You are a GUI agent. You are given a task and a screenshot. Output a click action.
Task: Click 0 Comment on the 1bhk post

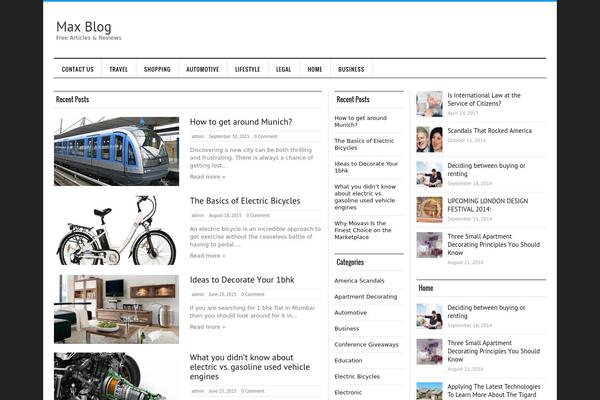coord(253,294)
